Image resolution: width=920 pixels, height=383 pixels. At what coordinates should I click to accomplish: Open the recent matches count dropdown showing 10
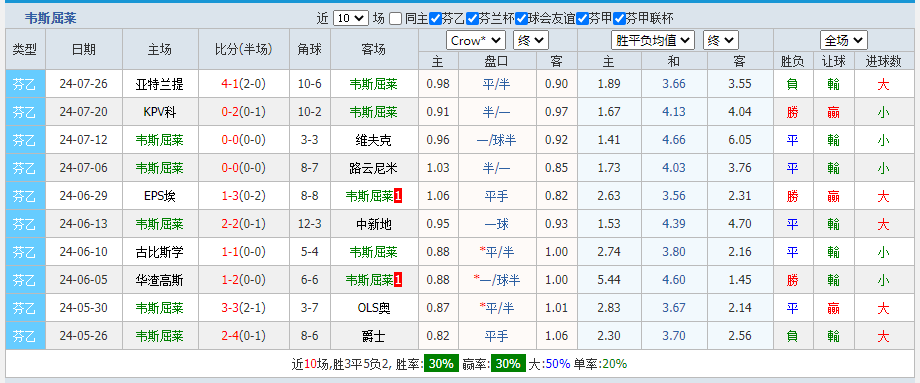351,18
